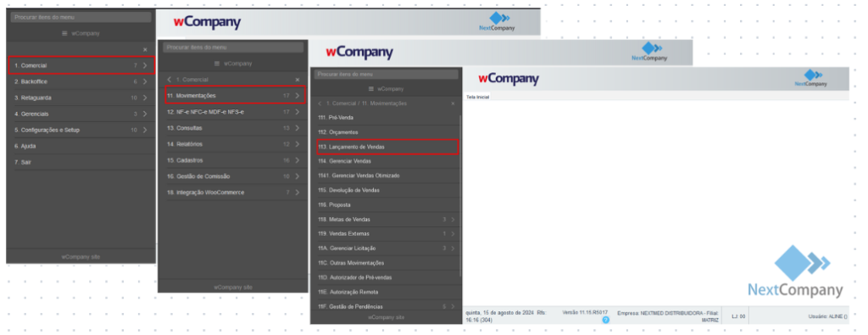Image resolution: width=868 pixels, height=335 pixels.
Task: Expand '16. Gestão de Comissão' chevron
Action: tap(298, 176)
